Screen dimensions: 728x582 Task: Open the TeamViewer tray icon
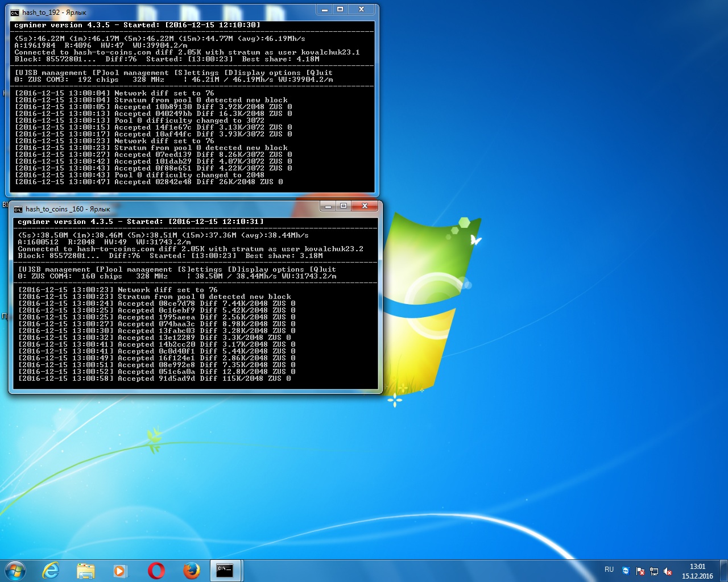point(626,571)
